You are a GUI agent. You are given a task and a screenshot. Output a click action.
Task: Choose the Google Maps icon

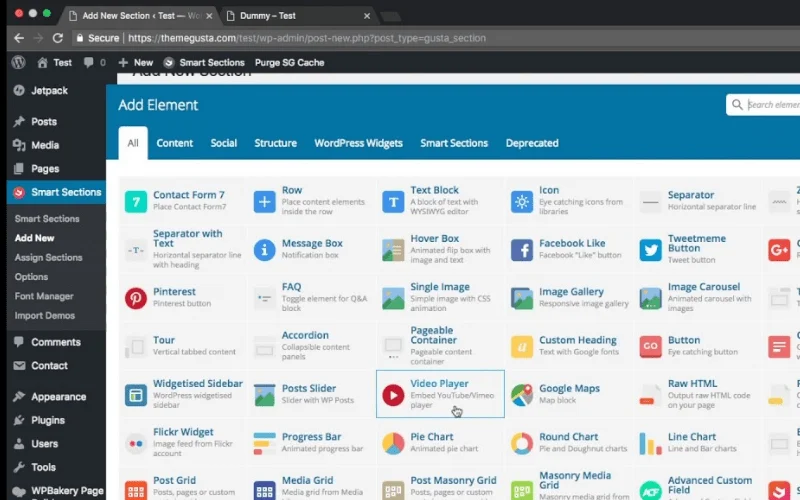(x=521, y=395)
